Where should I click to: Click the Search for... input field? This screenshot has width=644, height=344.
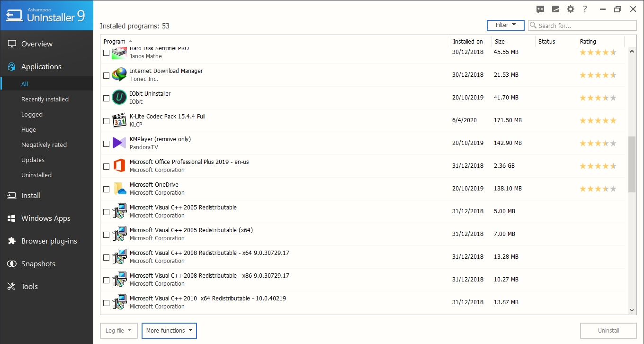582,26
